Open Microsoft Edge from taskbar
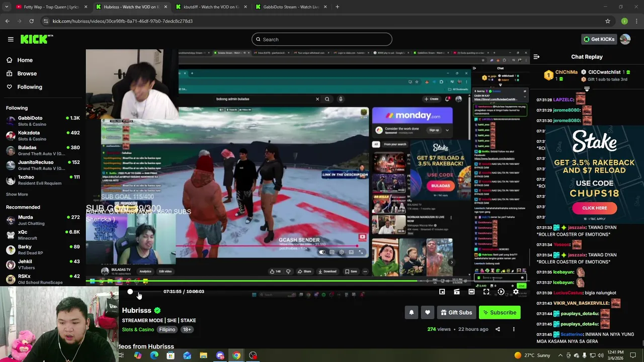Screen dimensions: 644x362 point(154,355)
